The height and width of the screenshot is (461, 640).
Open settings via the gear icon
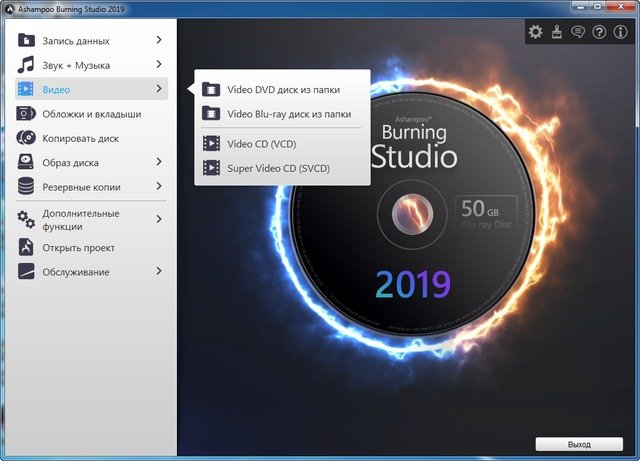point(536,31)
